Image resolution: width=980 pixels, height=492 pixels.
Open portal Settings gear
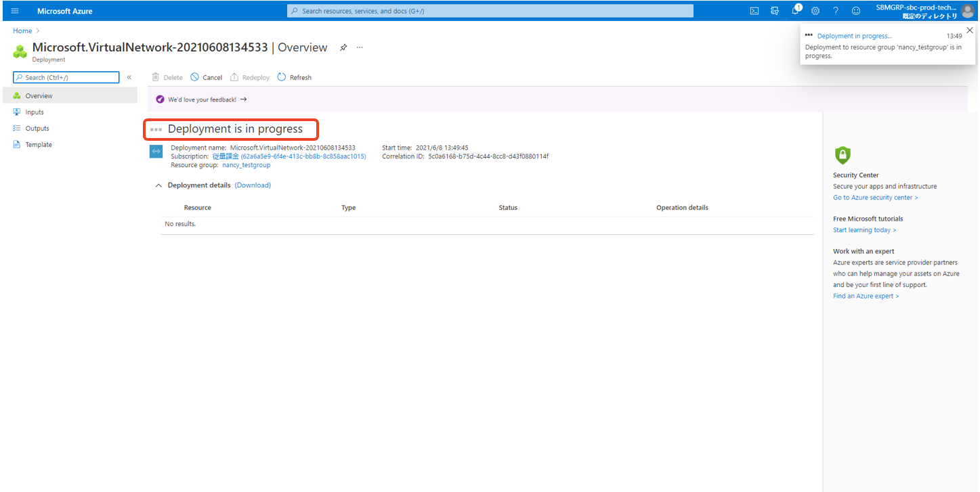pyautogui.click(x=815, y=11)
